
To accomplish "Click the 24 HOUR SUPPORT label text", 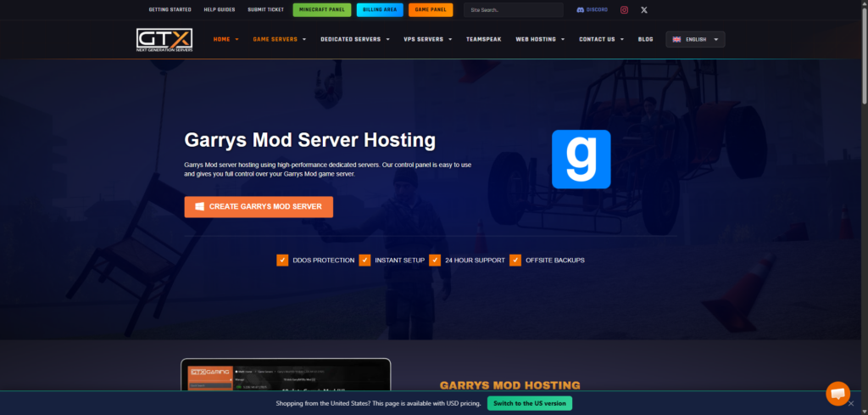I will [x=475, y=261].
